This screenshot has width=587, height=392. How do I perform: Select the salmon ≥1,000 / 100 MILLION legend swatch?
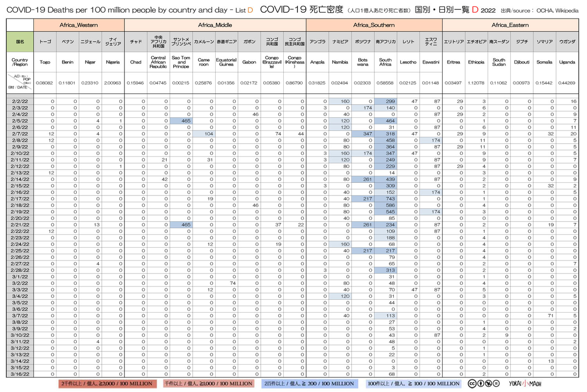tap(208, 384)
